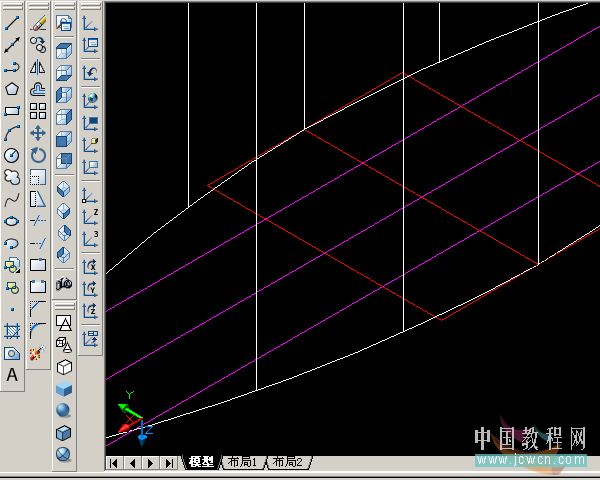Set UCS to World
Screen dimensions: 600x480
[x=90, y=100]
